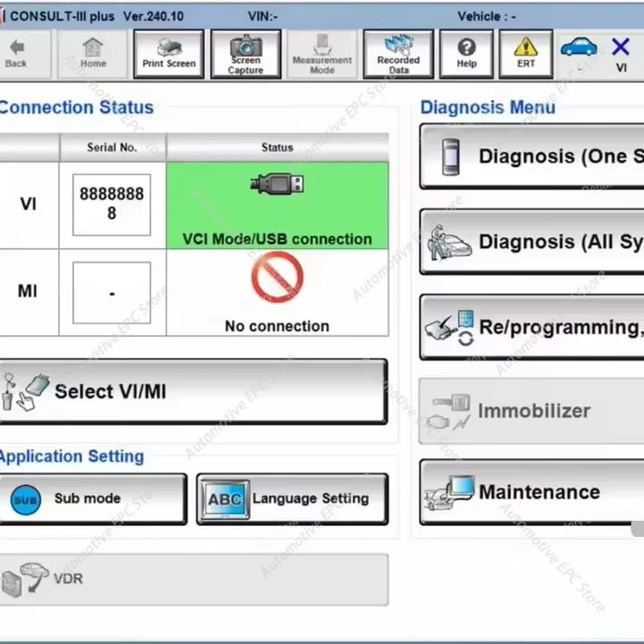644x644 pixels.
Task: Click the No connection status text
Action: point(277,326)
